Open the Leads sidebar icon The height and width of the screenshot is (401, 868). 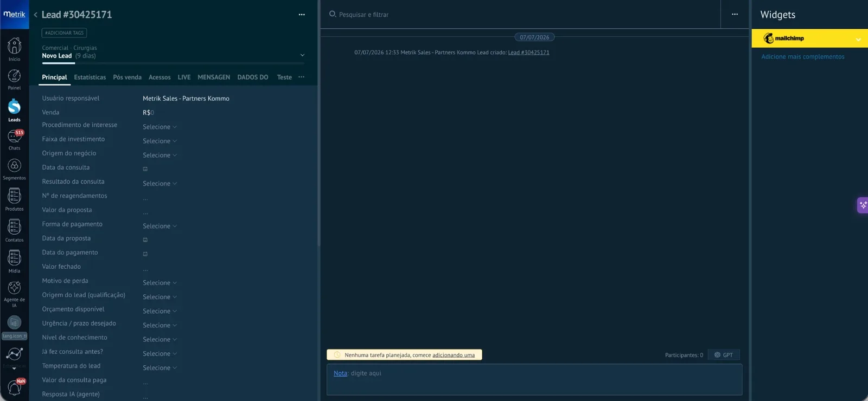(x=14, y=110)
